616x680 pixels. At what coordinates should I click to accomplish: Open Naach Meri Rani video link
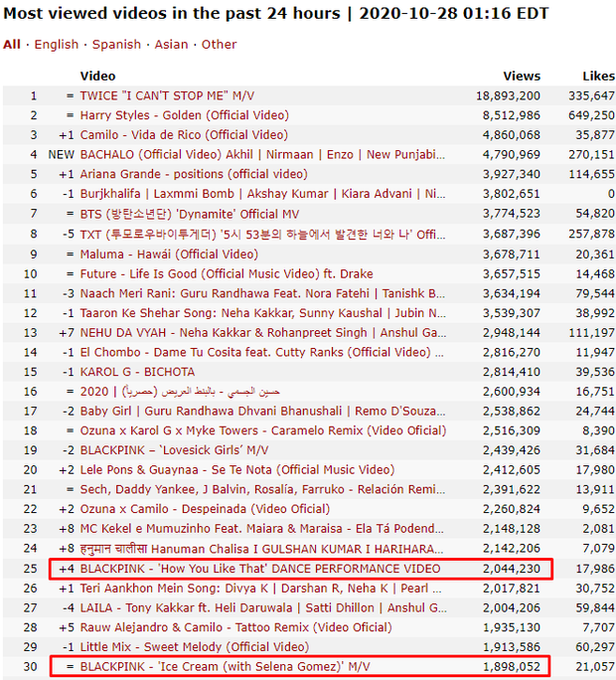pos(262,293)
